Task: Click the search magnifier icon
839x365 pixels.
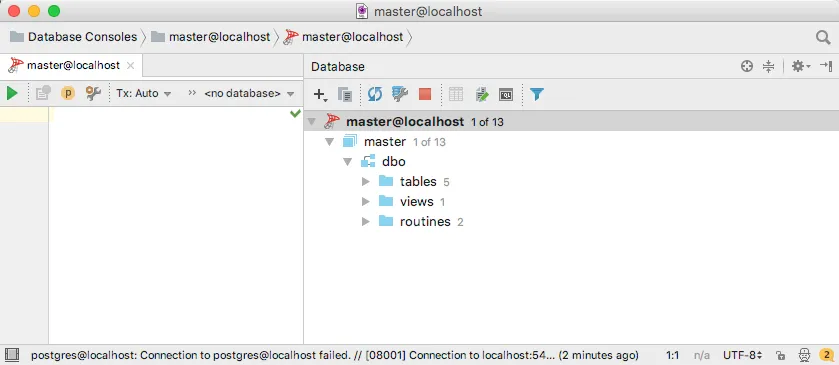Action: [823, 37]
